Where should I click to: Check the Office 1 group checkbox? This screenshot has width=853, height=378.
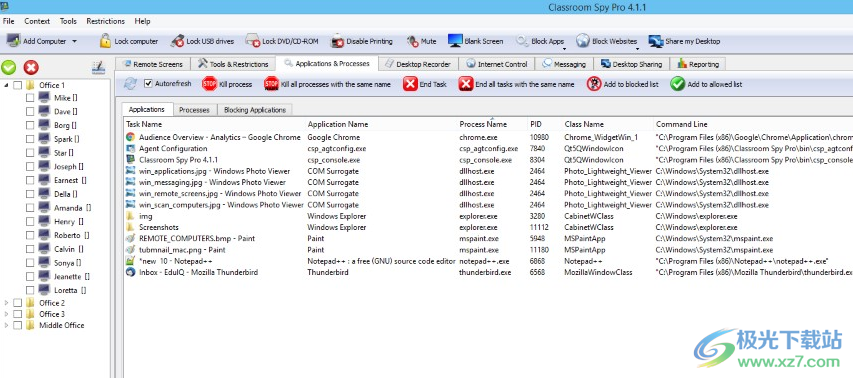coord(17,85)
